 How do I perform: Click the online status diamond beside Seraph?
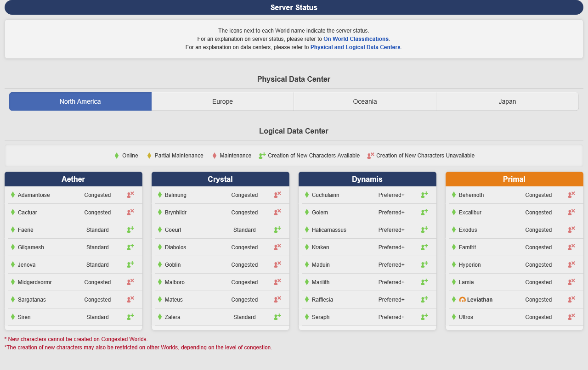point(307,317)
